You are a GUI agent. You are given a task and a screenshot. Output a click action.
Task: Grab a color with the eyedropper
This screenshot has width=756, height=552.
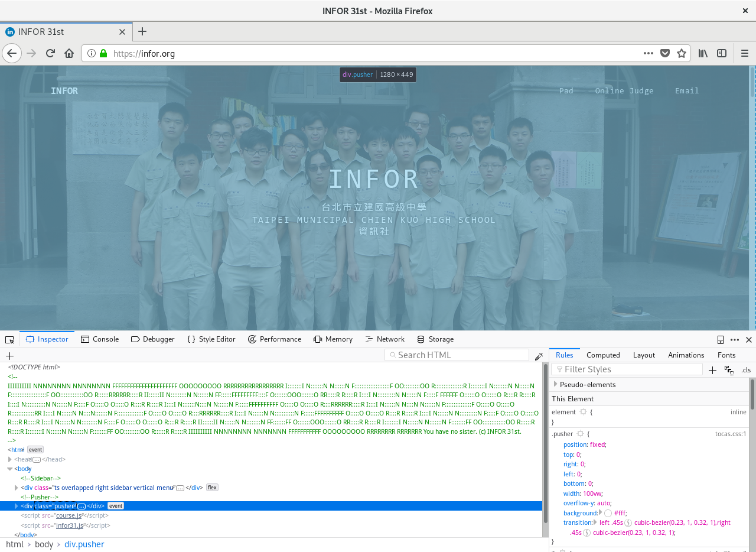pos(539,356)
